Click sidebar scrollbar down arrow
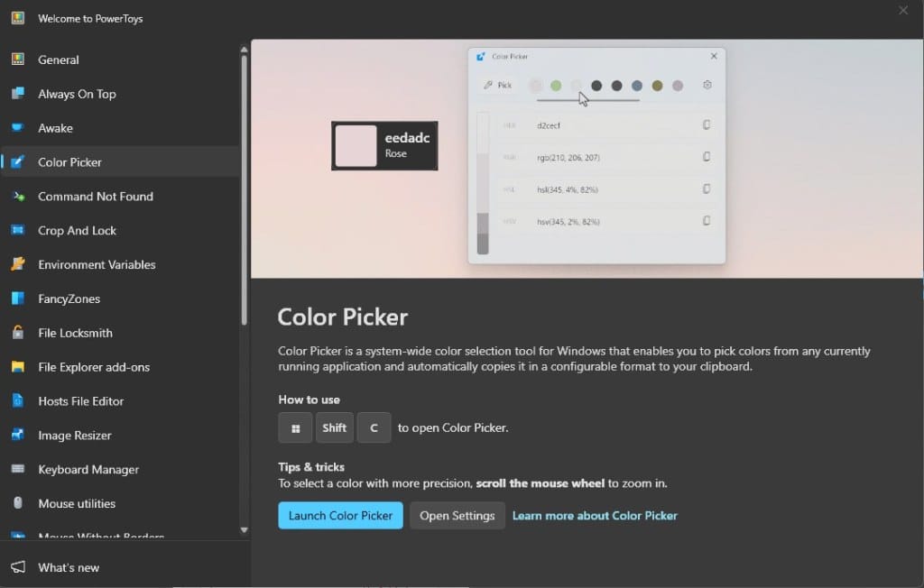 244,529
